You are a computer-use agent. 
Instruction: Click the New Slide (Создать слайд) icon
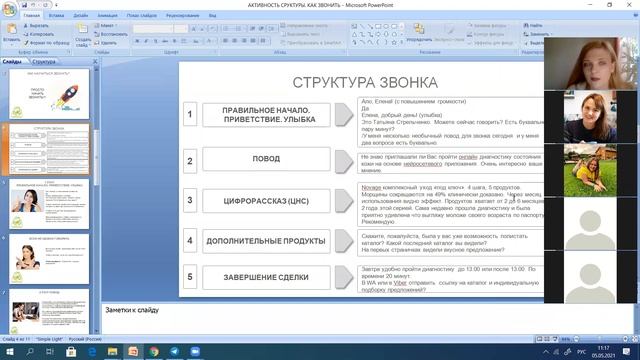[83, 29]
